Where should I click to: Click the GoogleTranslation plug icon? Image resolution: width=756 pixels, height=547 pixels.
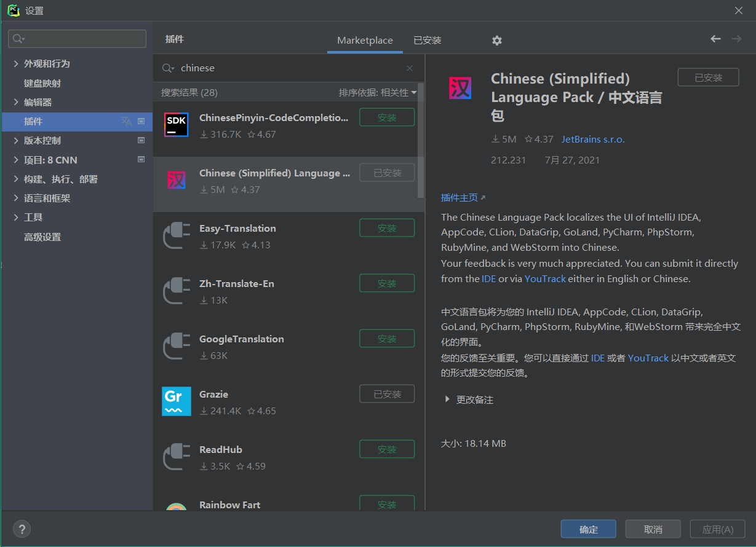[176, 347]
